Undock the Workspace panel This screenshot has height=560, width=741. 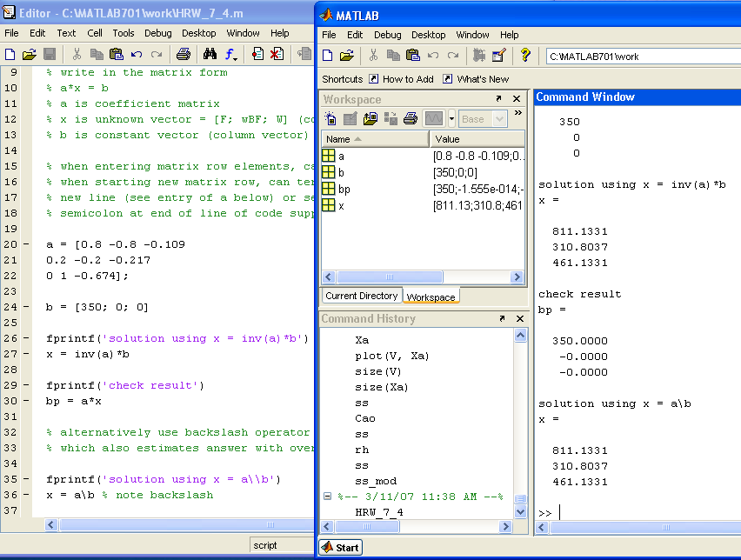tap(498, 98)
